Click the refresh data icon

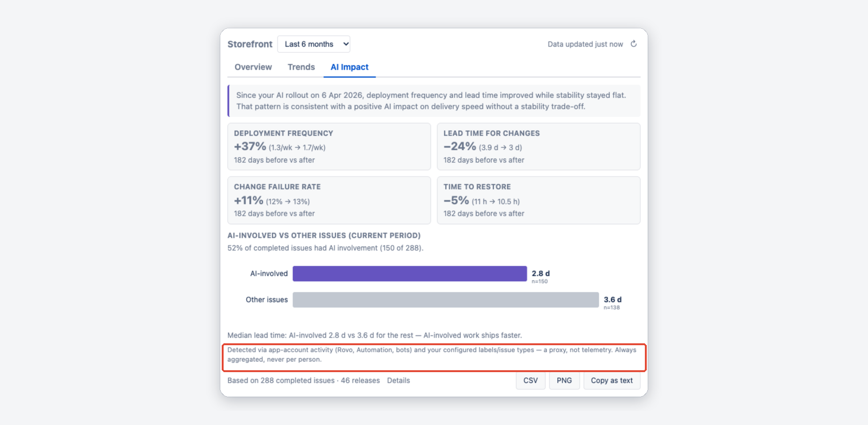tap(634, 44)
